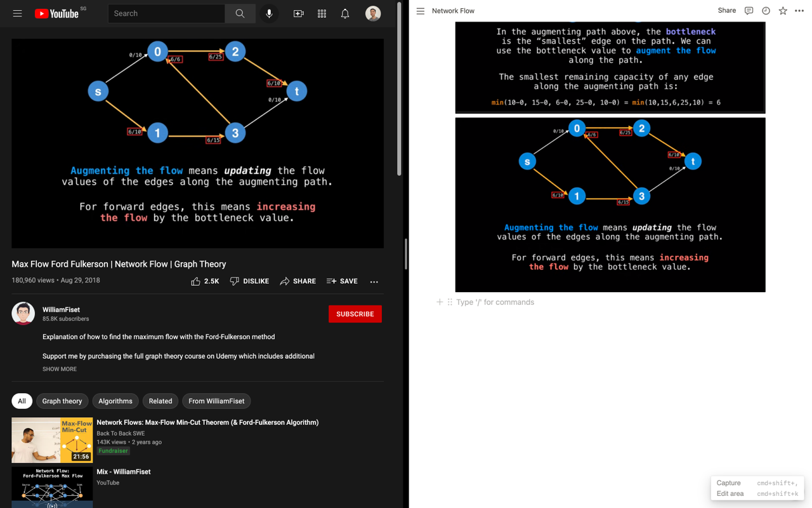Select the Graph theory filter chip

(x=62, y=401)
